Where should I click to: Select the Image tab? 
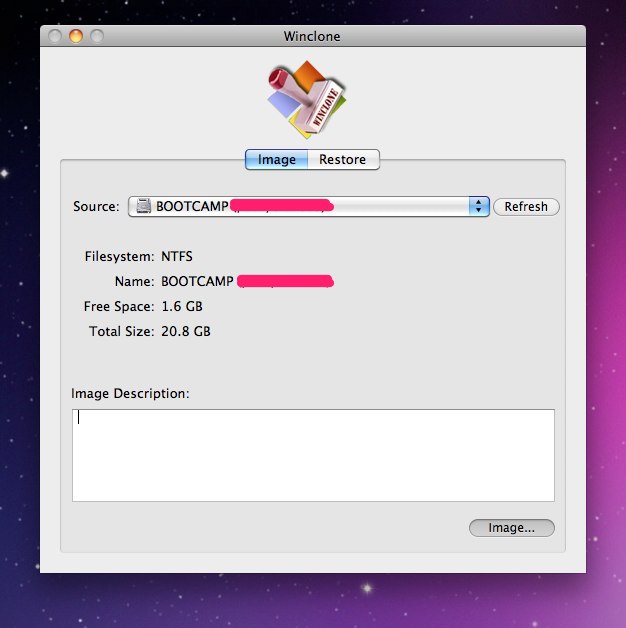click(x=276, y=159)
